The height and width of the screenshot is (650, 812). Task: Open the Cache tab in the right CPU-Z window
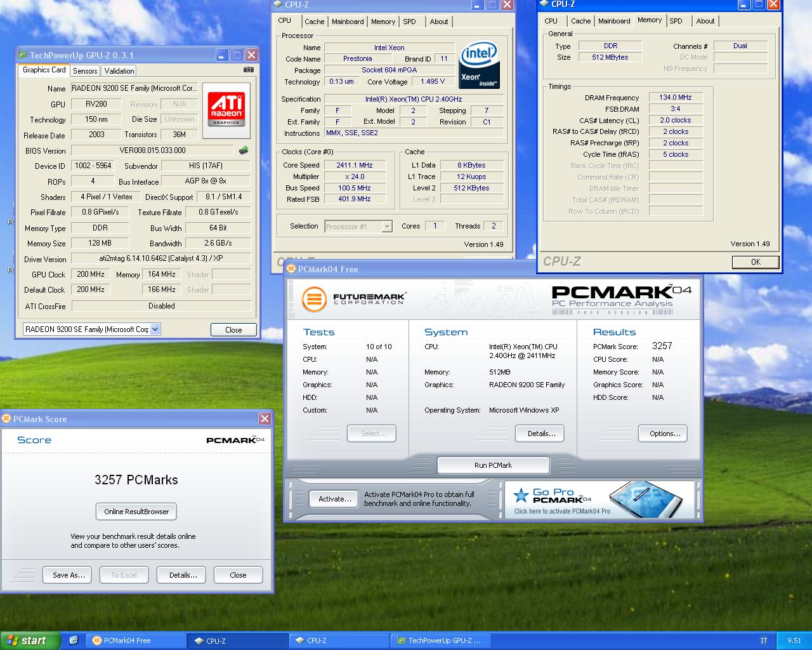[x=580, y=21]
